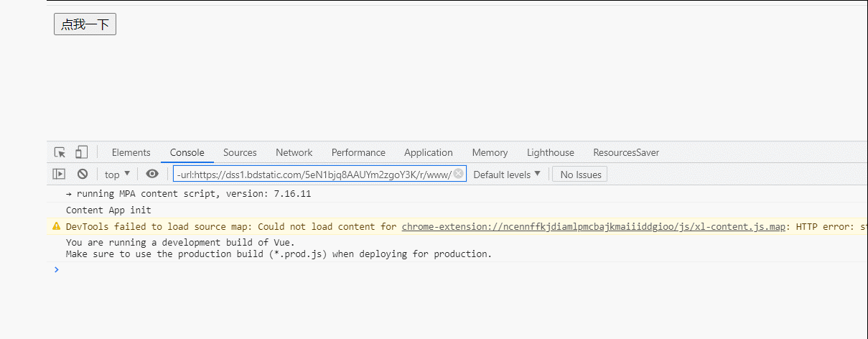
Task: Open the xl-content.js.map chrome-extension link
Action: click(x=594, y=226)
